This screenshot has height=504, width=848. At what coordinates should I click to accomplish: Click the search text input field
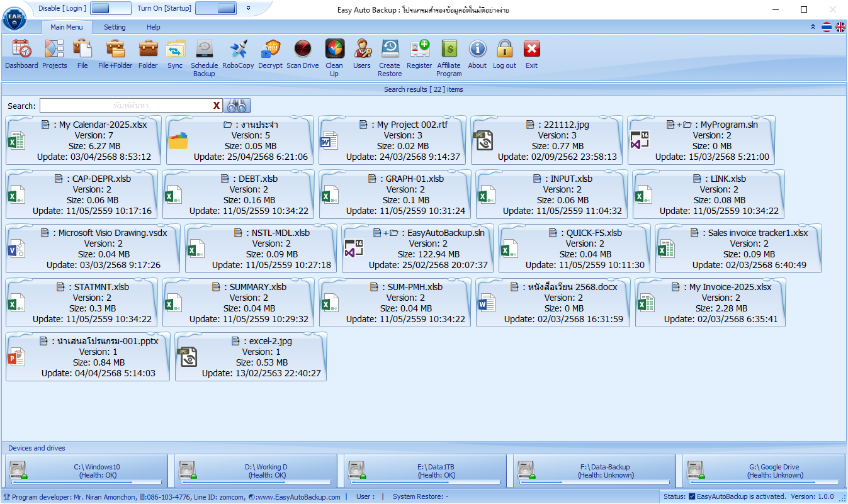[x=125, y=106]
